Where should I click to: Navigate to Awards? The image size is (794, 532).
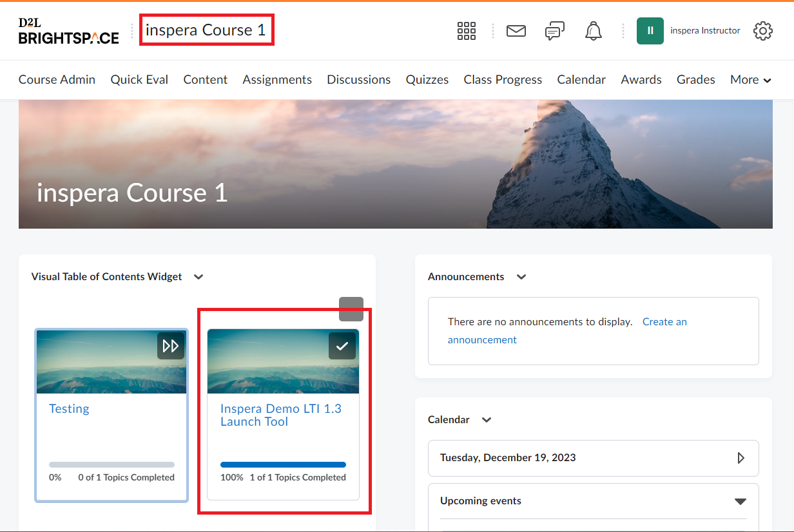click(x=641, y=80)
